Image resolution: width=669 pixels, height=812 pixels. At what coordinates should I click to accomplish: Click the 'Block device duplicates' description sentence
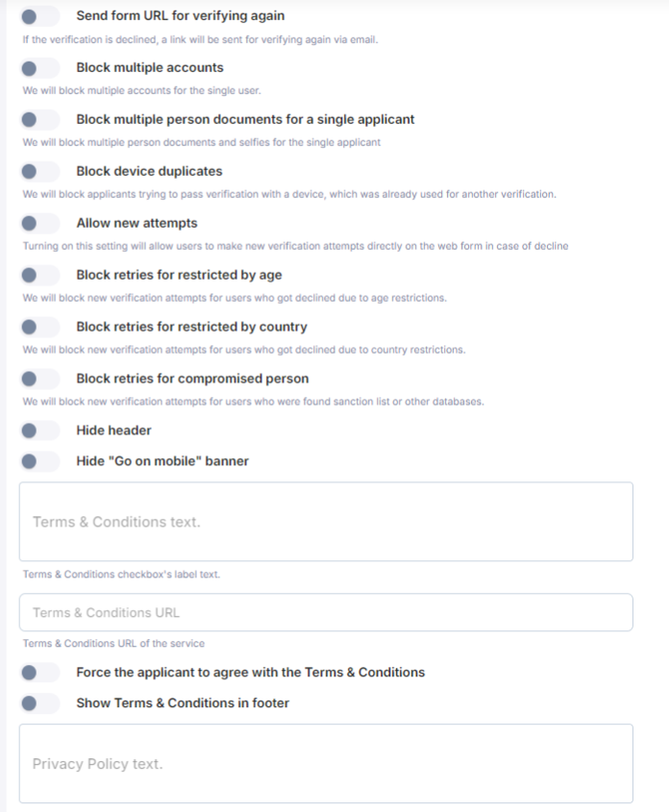click(x=289, y=194)
